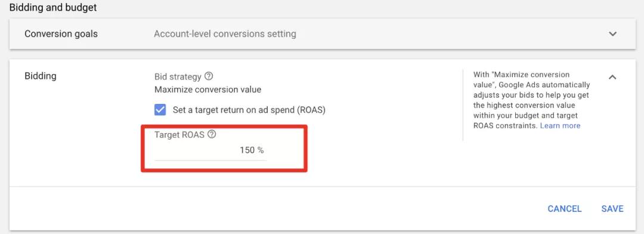644x234 pixels.
Task: Click the Bidding and budget heading
Action: click(53, 7)
